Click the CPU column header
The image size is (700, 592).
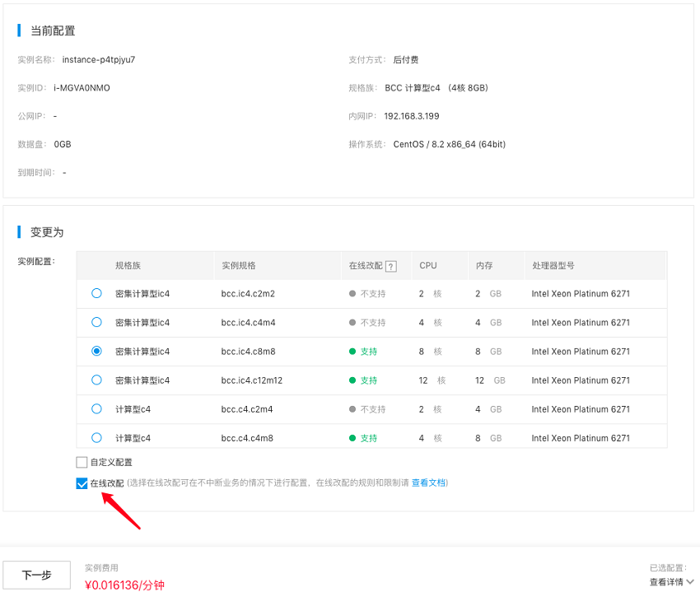tap(427, 266)
